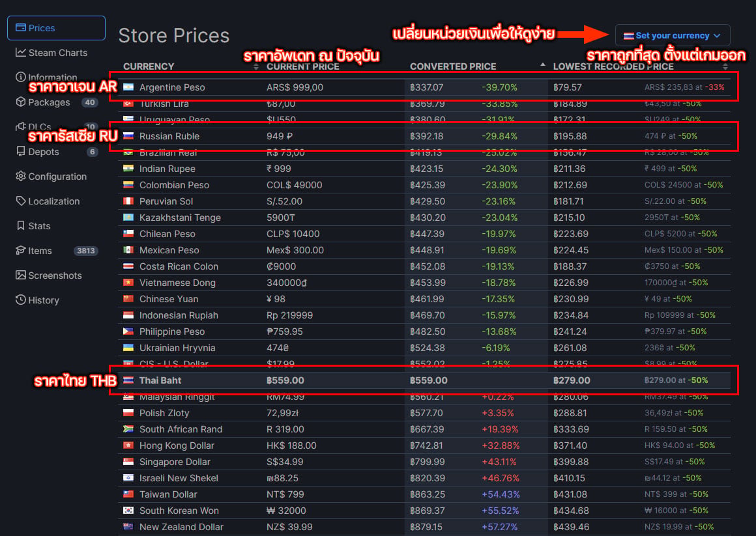Click the Items icon
The width and height of the screenshot is (756, 536).
click(21, 250)
